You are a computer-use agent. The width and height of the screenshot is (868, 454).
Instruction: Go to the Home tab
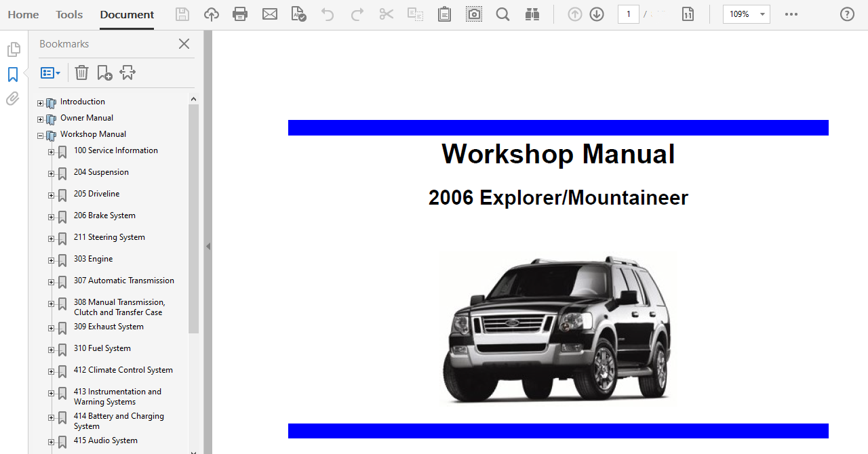point(23,14)
